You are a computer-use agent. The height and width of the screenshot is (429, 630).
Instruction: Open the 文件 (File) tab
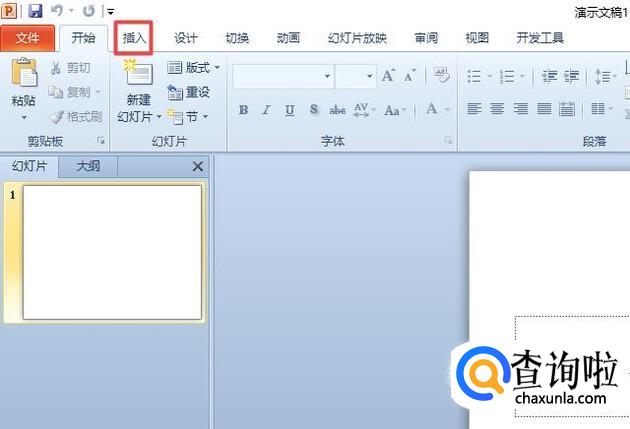27,38
